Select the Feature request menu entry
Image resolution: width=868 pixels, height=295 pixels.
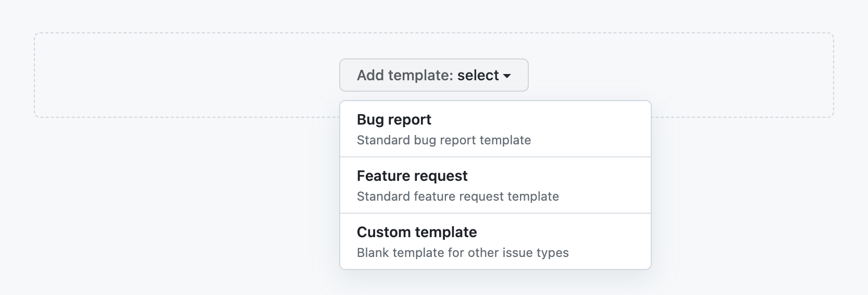pos(495,185)
